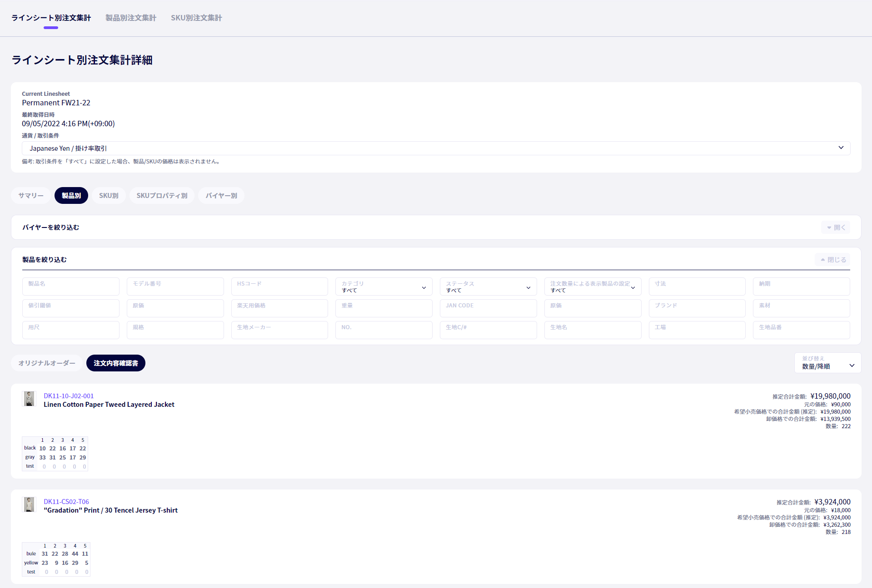Click the モデル番号 filter field

point(175,287)
